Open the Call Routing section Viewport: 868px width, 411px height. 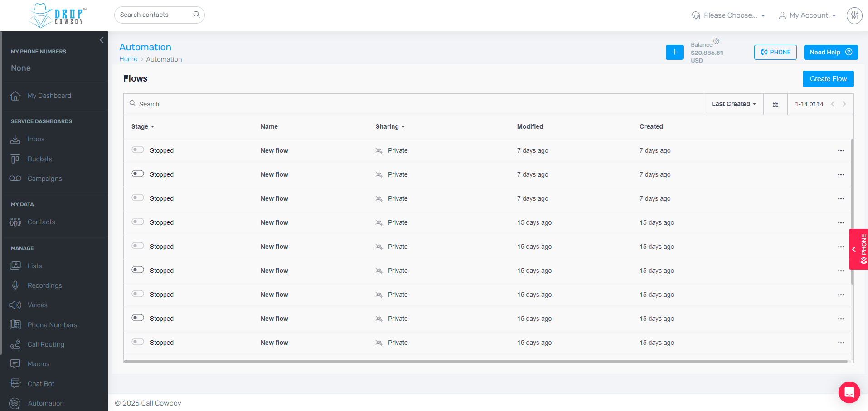45,344
